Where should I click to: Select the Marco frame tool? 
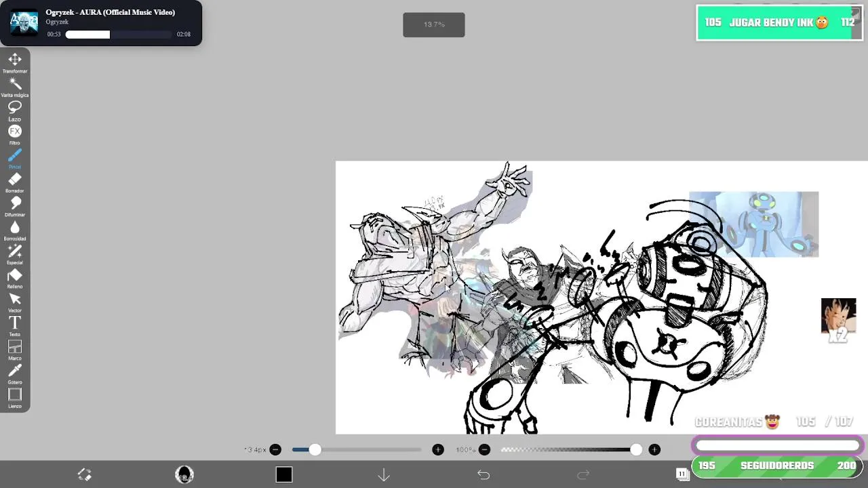[15, 350]
